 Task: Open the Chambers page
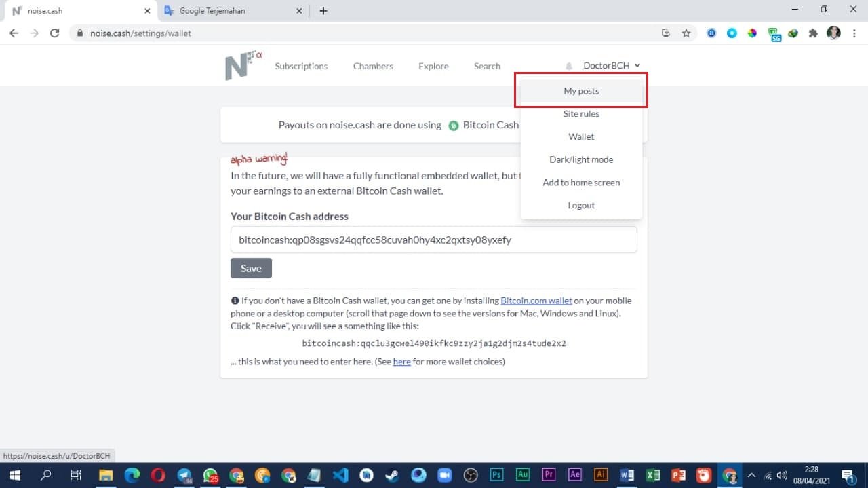373,66
